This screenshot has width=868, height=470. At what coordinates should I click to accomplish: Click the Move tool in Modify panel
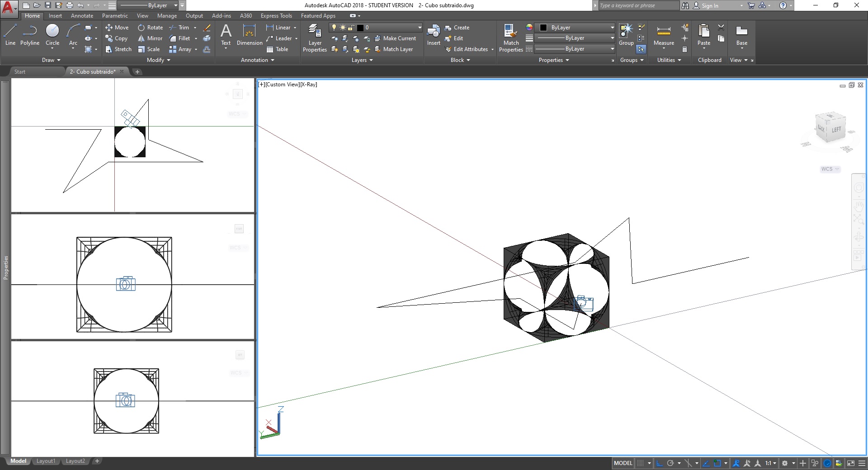tap(117, 28)
